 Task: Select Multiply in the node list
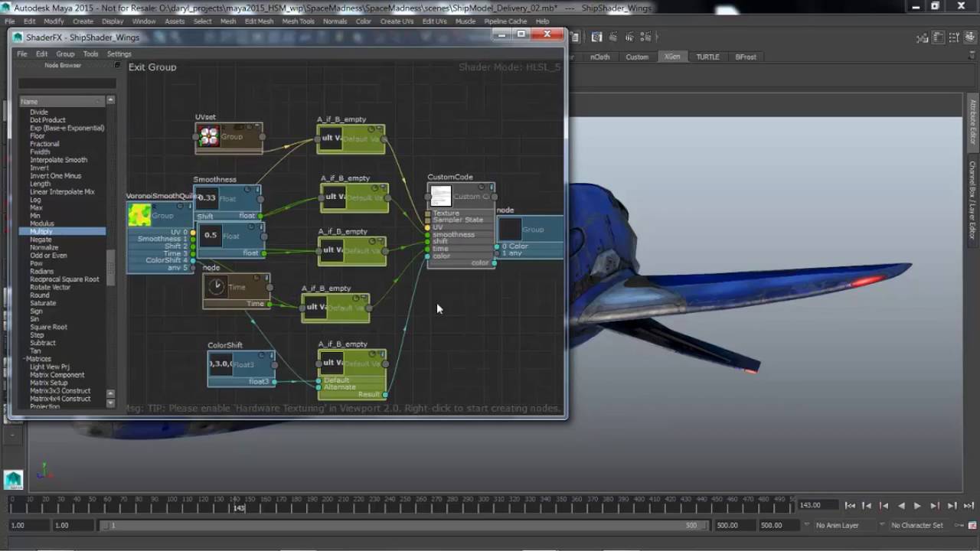click(x=62, y=231)
